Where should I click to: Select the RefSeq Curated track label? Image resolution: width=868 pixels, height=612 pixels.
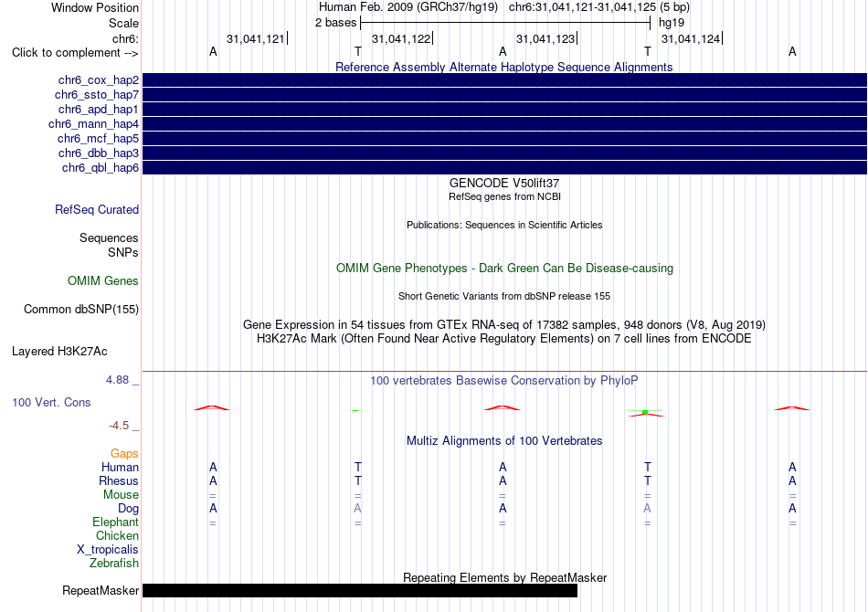click(x=96, y=210)
